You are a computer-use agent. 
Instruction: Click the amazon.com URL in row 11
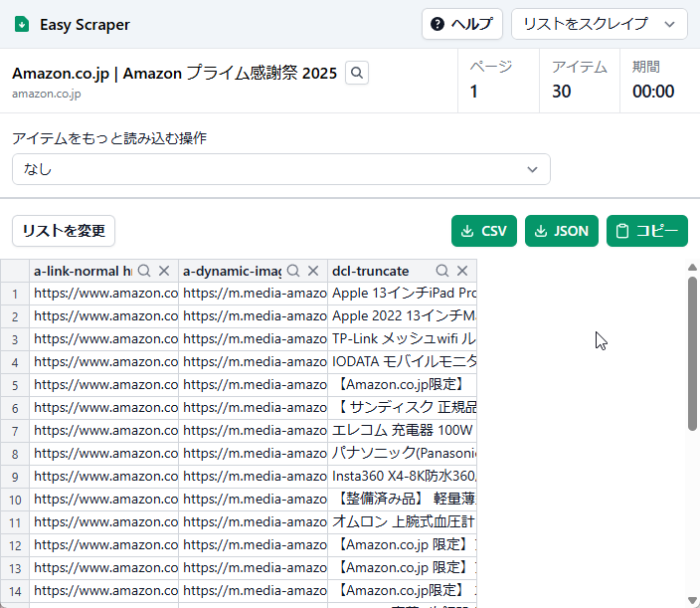click(x=104, y=522)
